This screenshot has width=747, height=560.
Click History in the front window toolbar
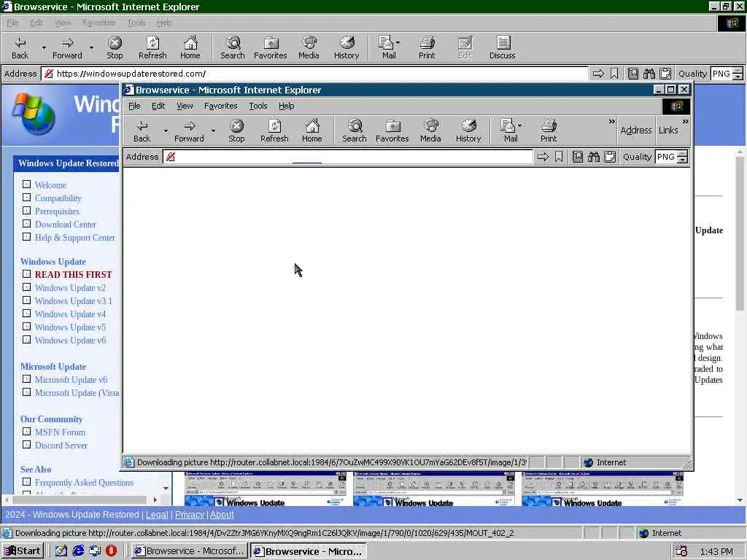tap(468, 131)
